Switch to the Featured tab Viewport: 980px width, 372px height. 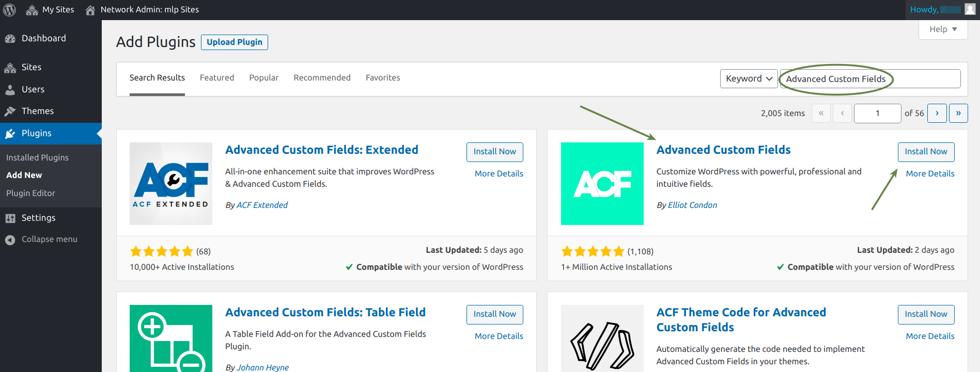pos(217,78)
